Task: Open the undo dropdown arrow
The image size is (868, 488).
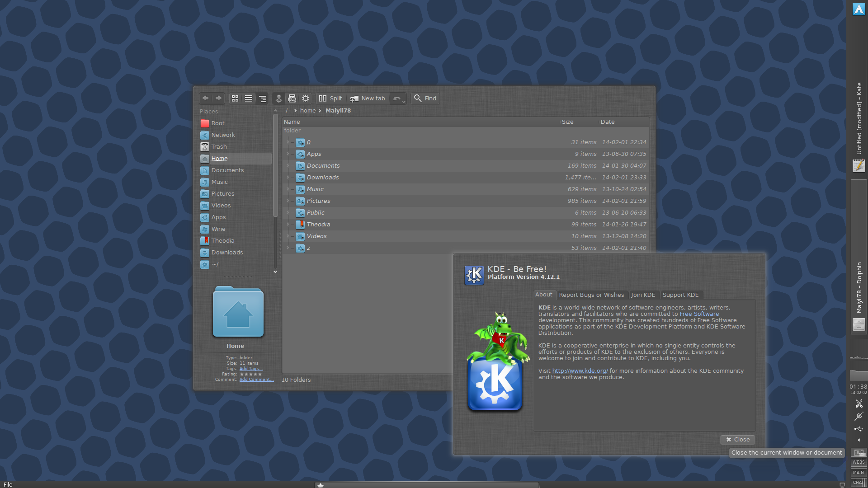Action: coord(404,101)
